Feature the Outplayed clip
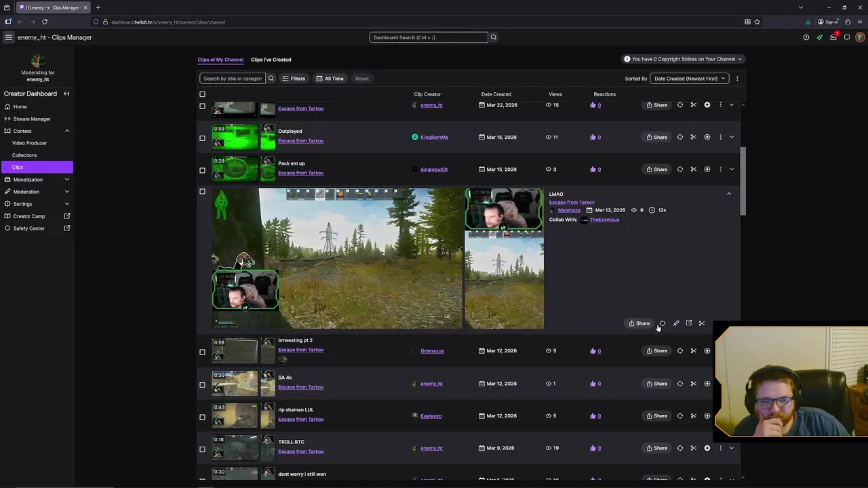868x488 pixels. coord(707,137)
